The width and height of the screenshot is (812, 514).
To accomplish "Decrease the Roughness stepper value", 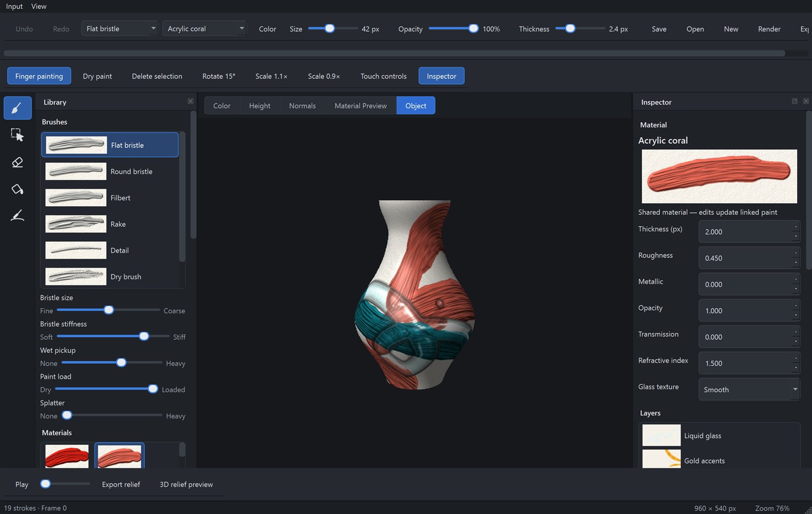I will point(796,263).
